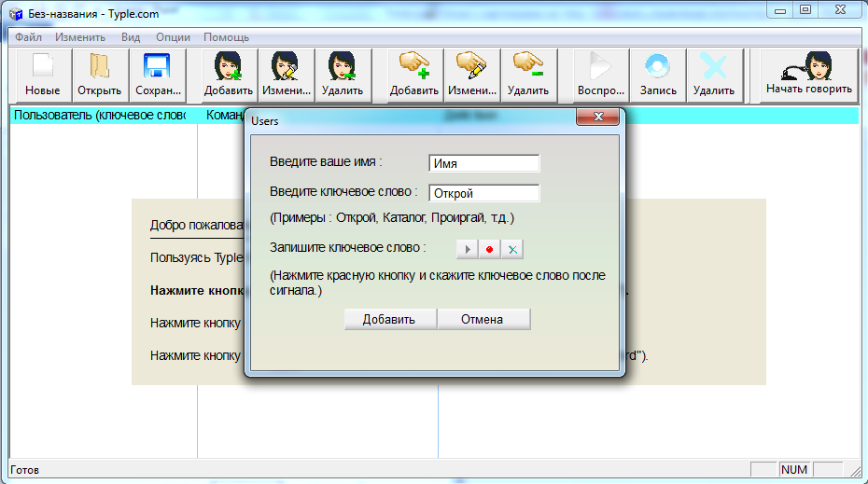Focus the name field containing Имя
868x484 pixels.
483,163
